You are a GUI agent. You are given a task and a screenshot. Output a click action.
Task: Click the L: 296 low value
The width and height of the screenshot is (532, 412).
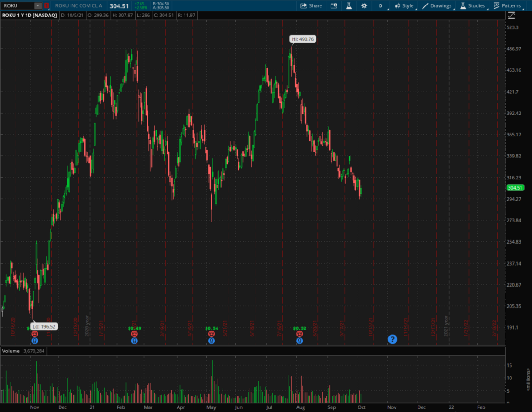[143, 15]
